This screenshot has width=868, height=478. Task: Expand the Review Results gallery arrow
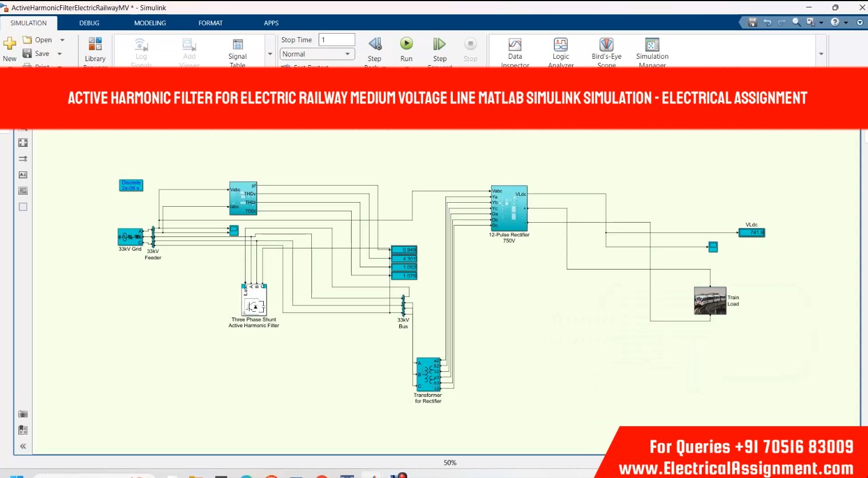pos(821,54)
